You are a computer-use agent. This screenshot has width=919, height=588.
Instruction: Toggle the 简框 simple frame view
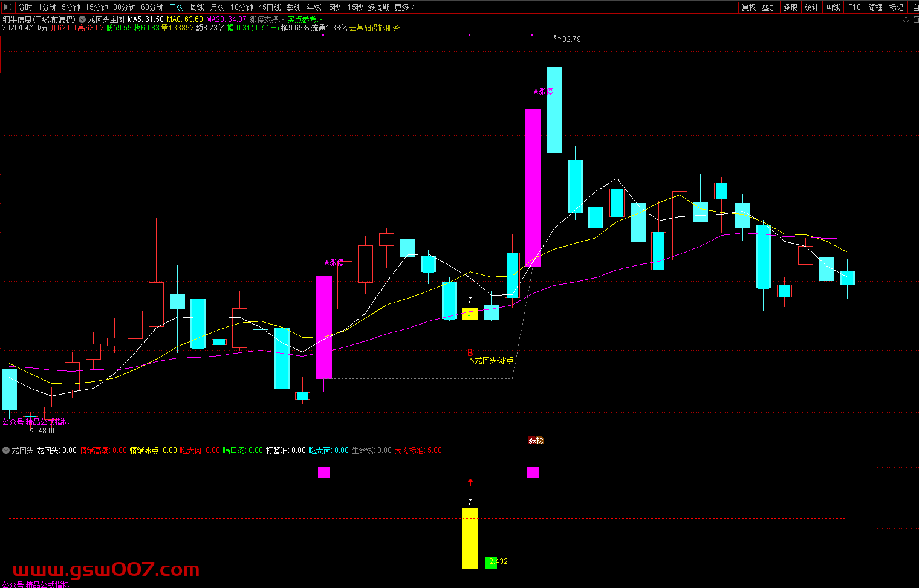pyautogui.click(x=875, y=7)
